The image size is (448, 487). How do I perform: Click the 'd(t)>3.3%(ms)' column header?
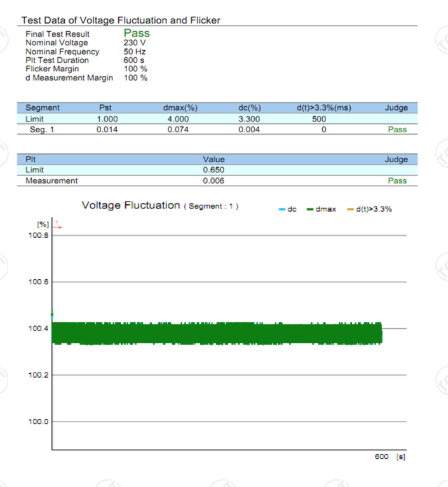(324, 108)
